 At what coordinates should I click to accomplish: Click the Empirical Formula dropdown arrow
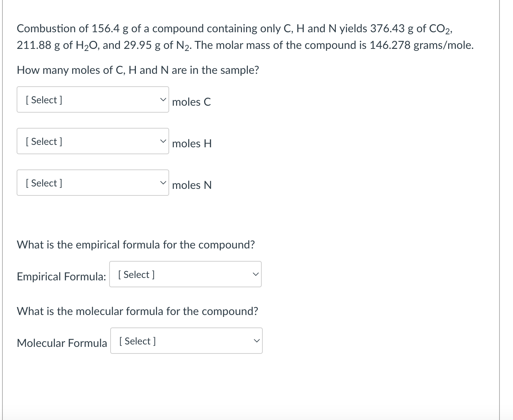tap(255, 274)
